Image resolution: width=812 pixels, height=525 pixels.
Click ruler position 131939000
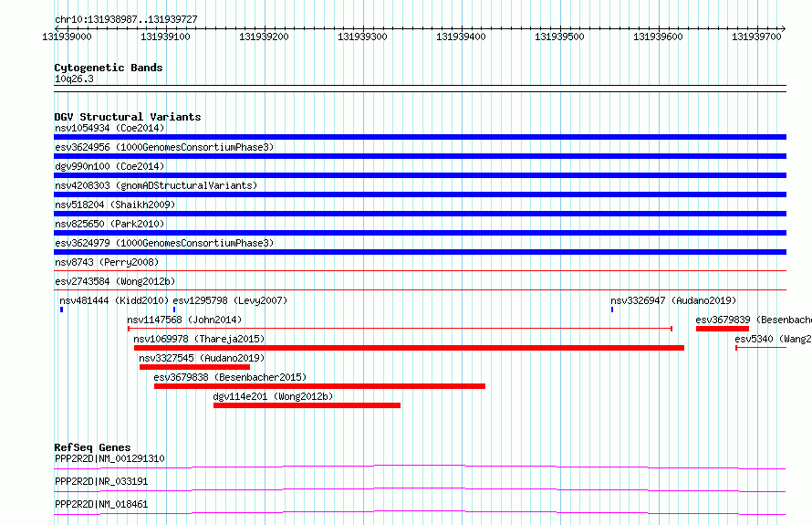[67, 37]
